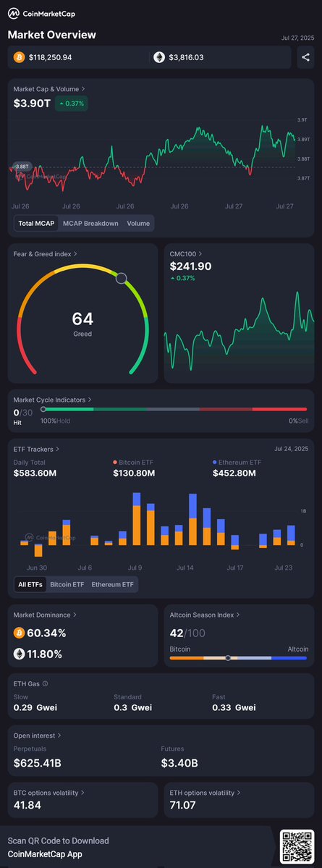Screen dimensions: 322x868
Task: Click the Ethereum price $3,816.03
Action: point(186,57)
